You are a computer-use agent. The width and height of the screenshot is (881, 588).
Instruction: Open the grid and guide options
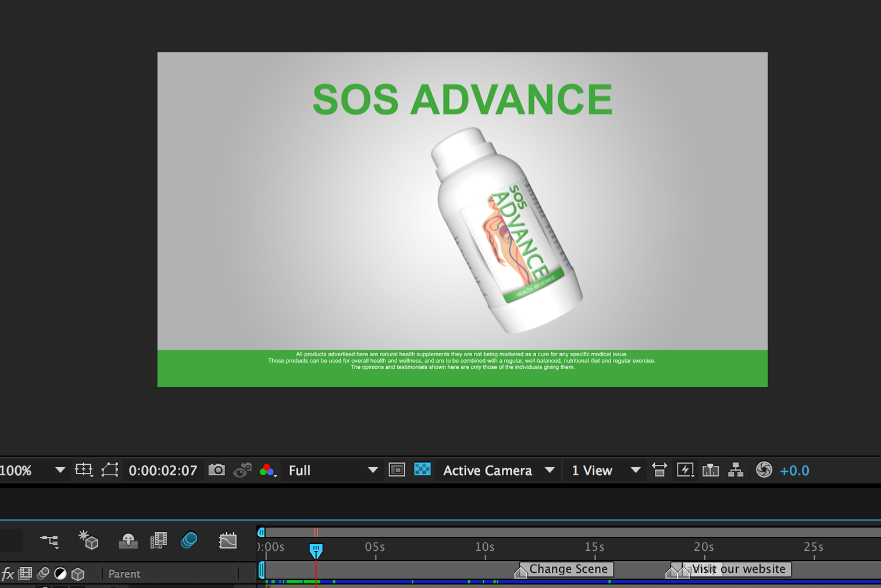tap(84, 470)
